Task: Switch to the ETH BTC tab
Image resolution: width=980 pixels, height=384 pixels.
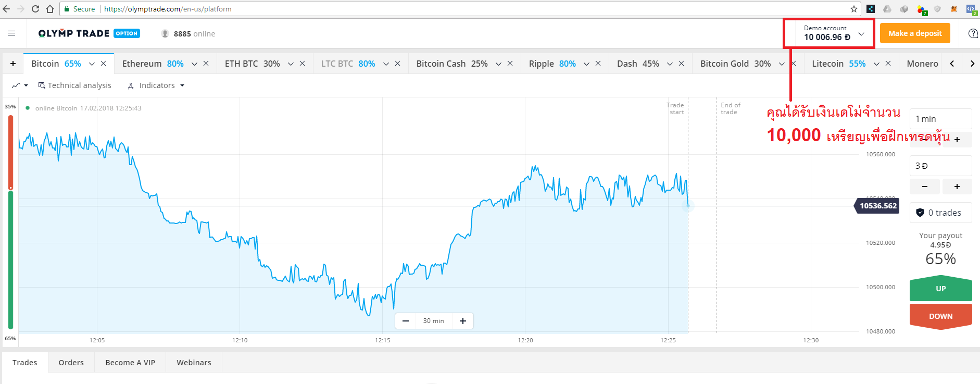Action: [252, 64]
